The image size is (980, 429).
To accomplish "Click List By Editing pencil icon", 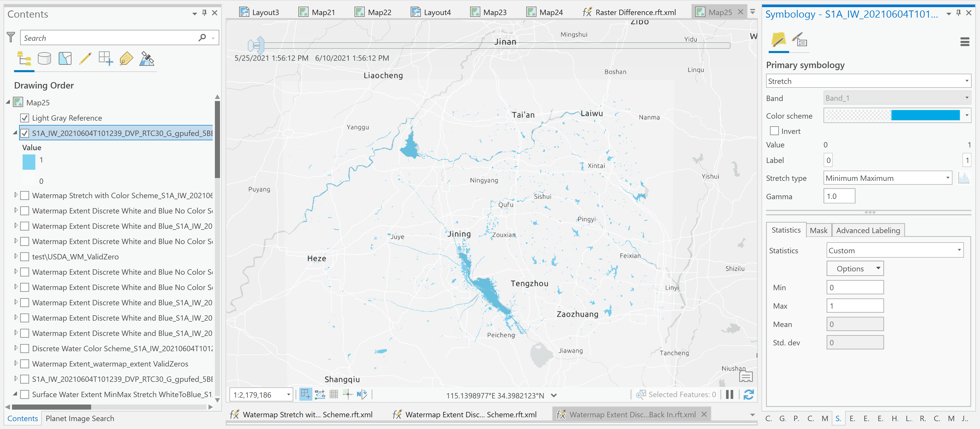I will [x=85, y=59].
